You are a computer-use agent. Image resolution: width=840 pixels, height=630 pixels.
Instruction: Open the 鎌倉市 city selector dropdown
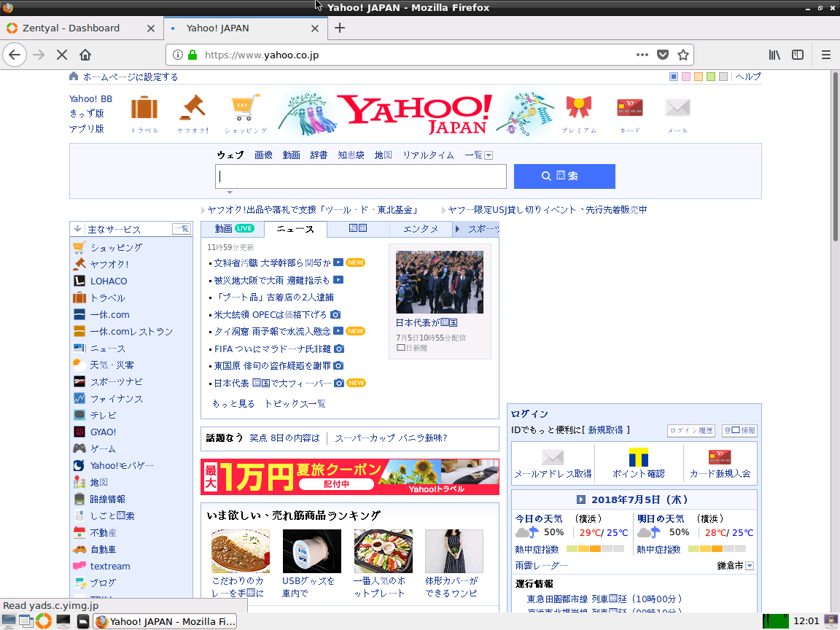(750, 566)
